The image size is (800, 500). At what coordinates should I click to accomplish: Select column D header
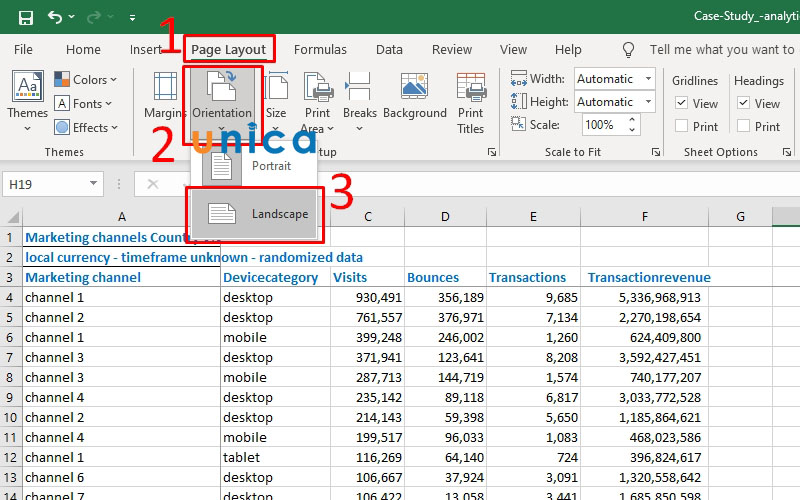pyautogui.click(x=445, y=217)
